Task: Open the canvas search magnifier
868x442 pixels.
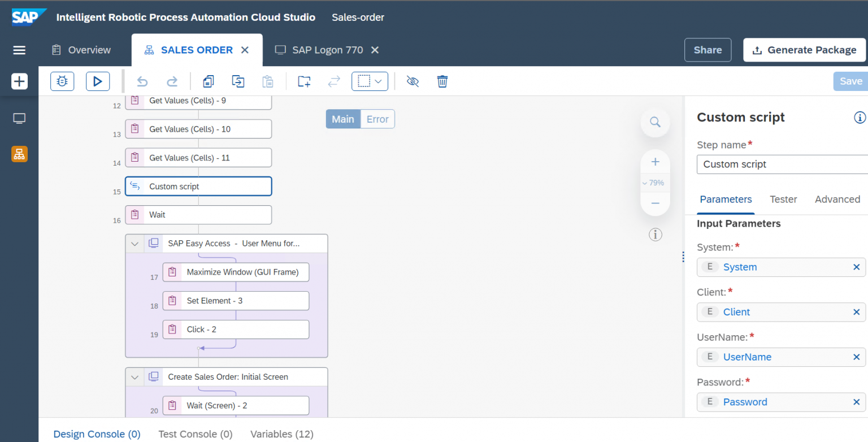Action: point(655,122)
